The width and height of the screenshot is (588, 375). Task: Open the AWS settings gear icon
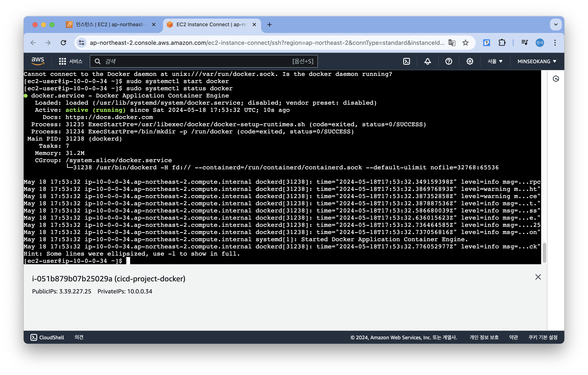470,61
